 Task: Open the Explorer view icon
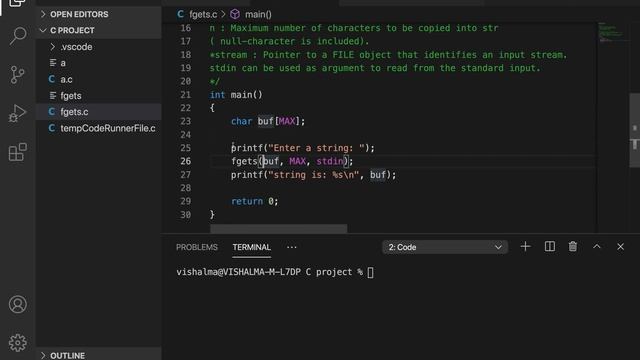click(17, 3)
